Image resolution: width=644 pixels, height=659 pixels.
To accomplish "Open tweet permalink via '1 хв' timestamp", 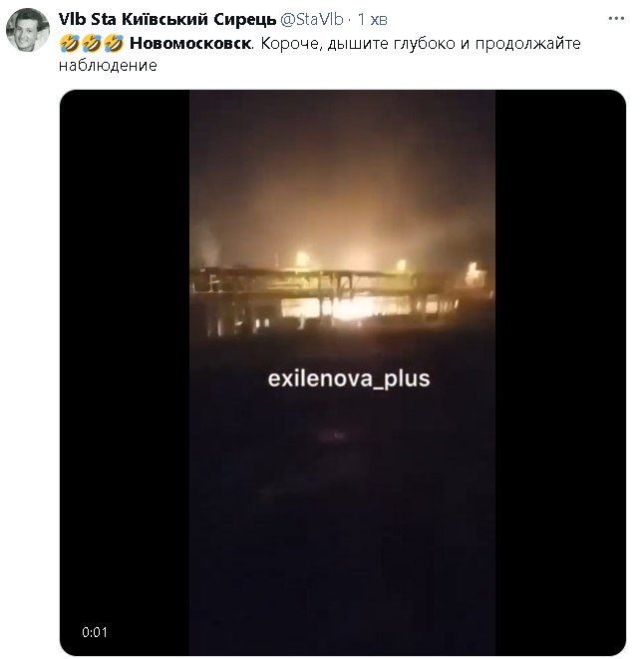I will point(372,19).
